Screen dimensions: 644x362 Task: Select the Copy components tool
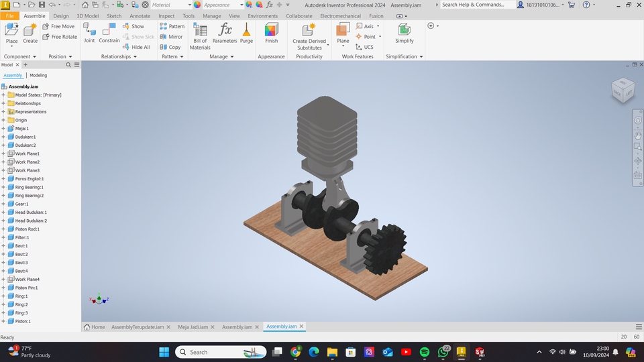[170, 47]
